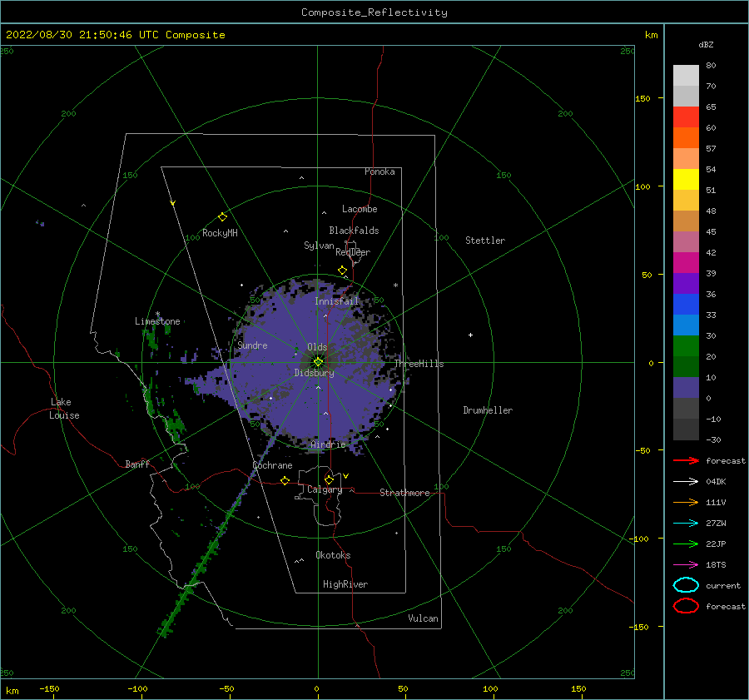Click the Lake Louise label
This screenshot has height=700, width=749.
[64, 409]
